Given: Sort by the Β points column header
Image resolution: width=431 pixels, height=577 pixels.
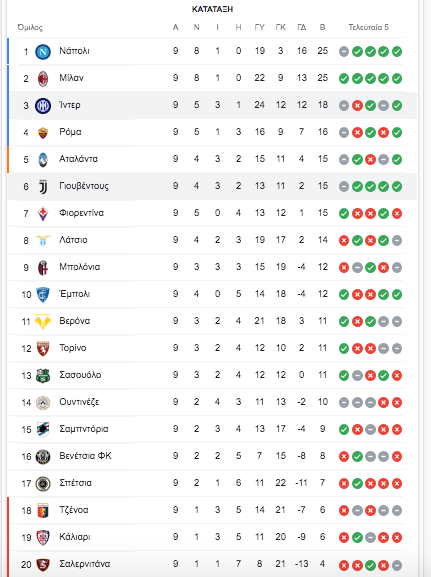Looking at the screenshot, I should pos(322,27).
